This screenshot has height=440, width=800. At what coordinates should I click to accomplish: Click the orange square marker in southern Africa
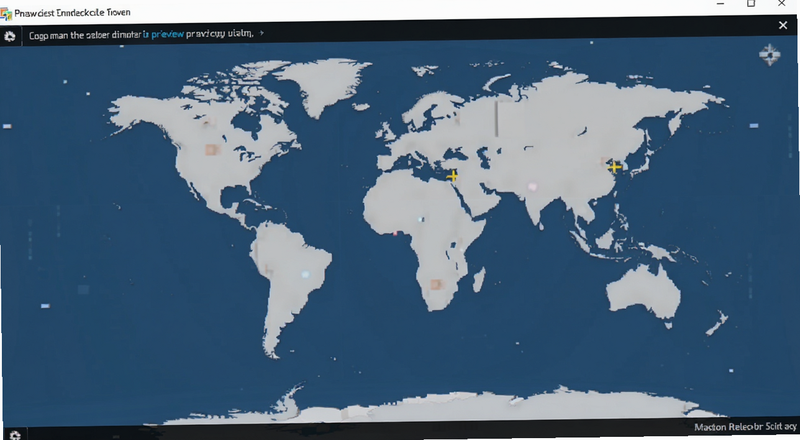point(436,284)
